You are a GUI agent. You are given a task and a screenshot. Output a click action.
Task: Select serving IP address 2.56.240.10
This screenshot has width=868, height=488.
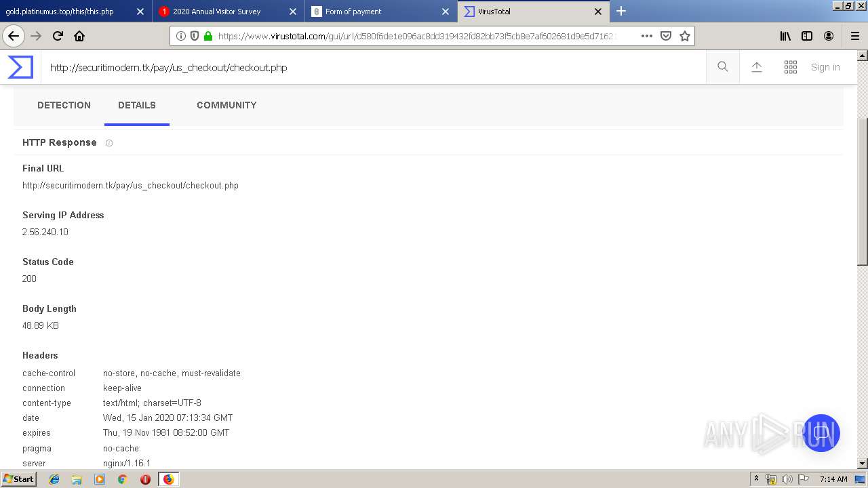point(45,232)
